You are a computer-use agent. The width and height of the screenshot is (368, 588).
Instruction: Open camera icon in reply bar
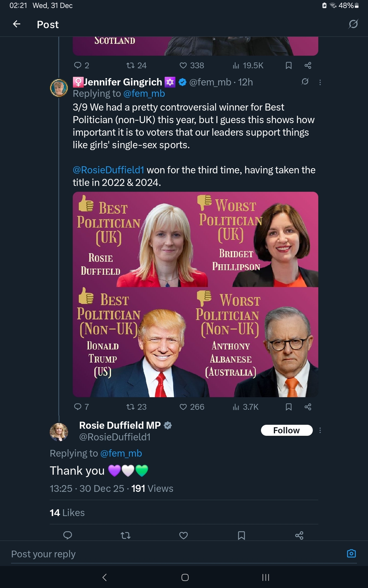click(x=351, y=553)
